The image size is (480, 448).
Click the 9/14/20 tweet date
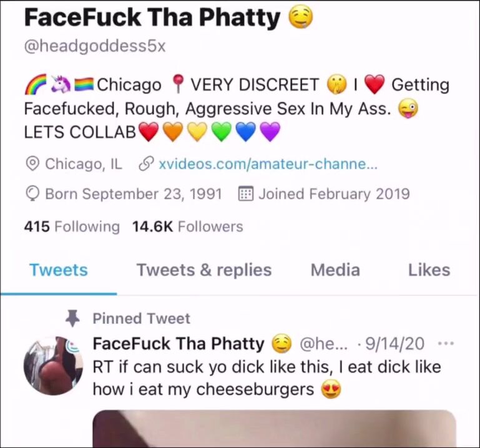point(395,344)
